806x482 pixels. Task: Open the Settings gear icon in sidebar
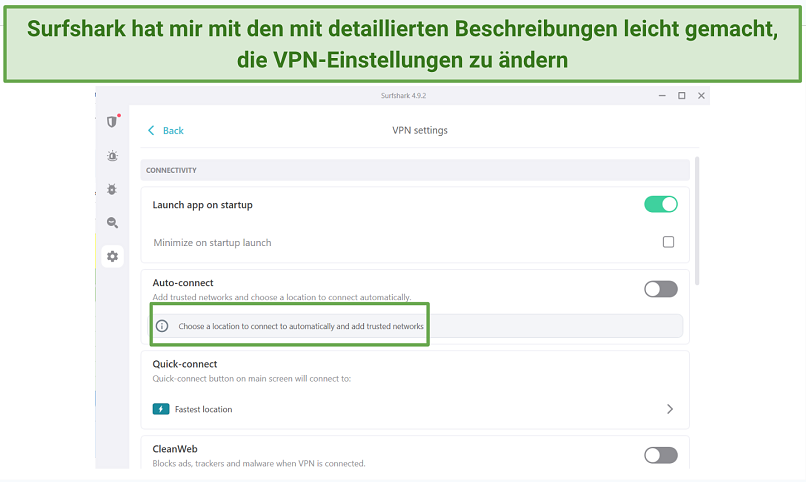point(112,256)
